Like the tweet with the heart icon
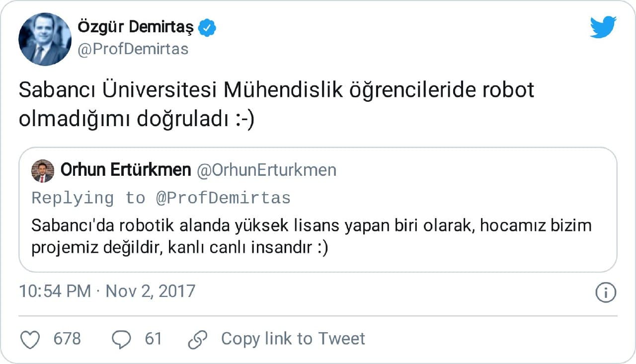Screen dimensions: 636x364 point(31,339)
